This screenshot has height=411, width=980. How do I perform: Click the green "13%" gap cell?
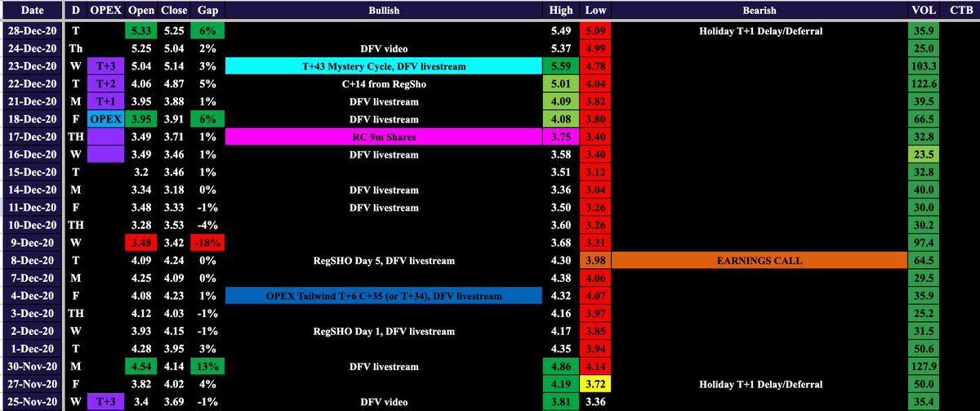(207, 367)
